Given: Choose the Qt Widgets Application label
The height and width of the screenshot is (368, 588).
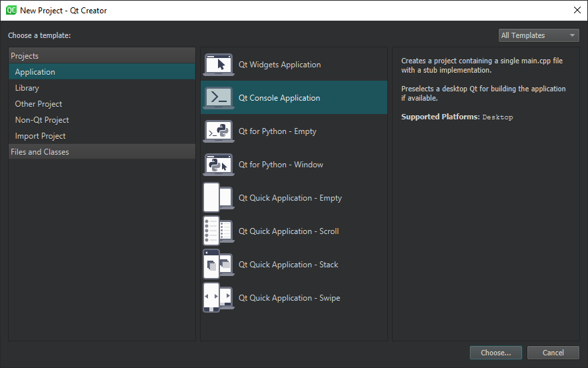Looking at the screenshot, I should pos(280,65).
